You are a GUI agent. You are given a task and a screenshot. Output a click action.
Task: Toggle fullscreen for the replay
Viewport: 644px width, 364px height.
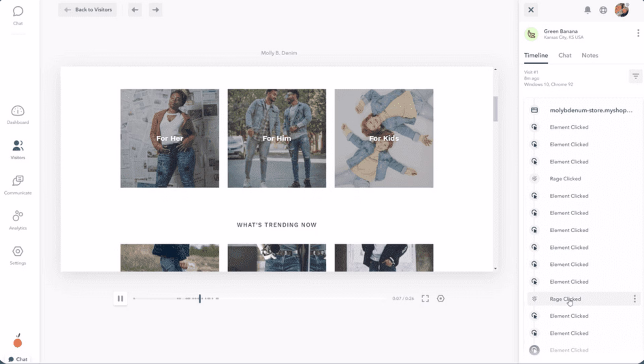tap(425, 298)
